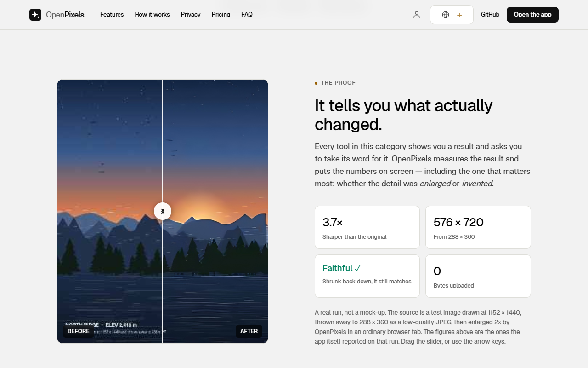Click the OpenPixels brand name

pyautogui.click(x=66, y=15)
